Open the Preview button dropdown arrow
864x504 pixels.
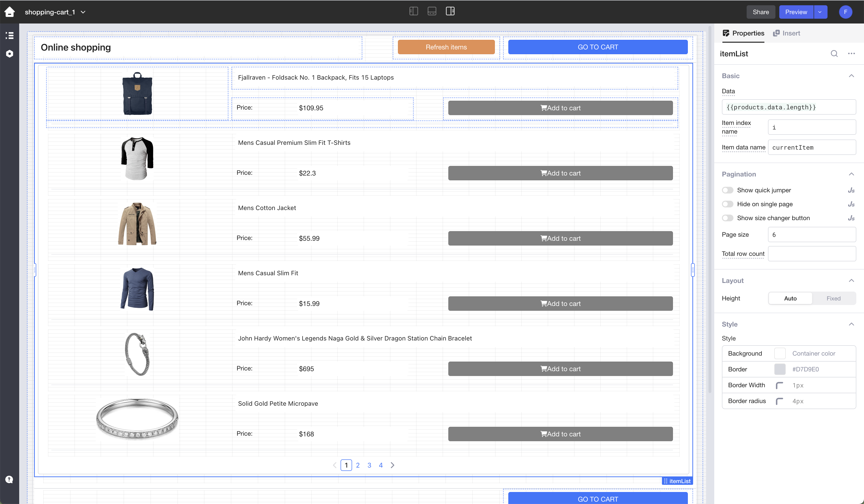(820, 12)
